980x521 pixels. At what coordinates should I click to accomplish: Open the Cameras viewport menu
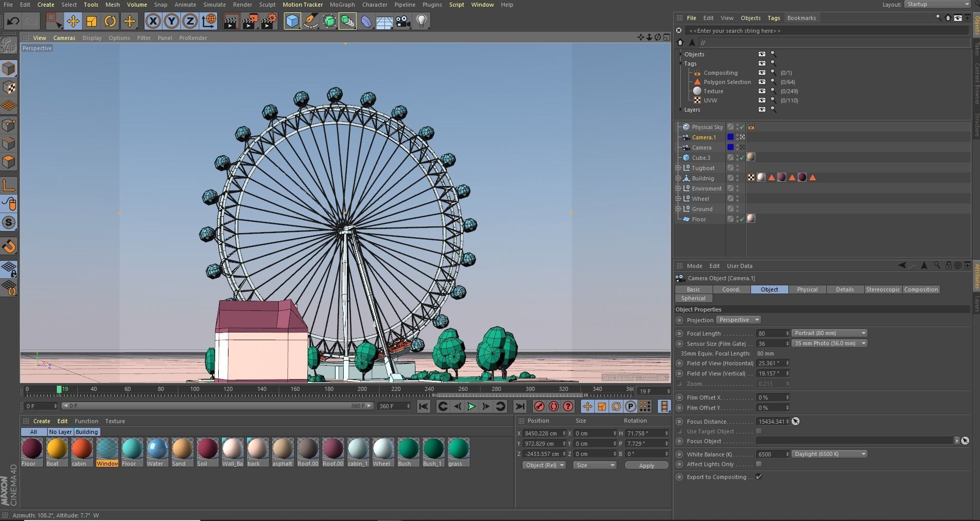64,38
